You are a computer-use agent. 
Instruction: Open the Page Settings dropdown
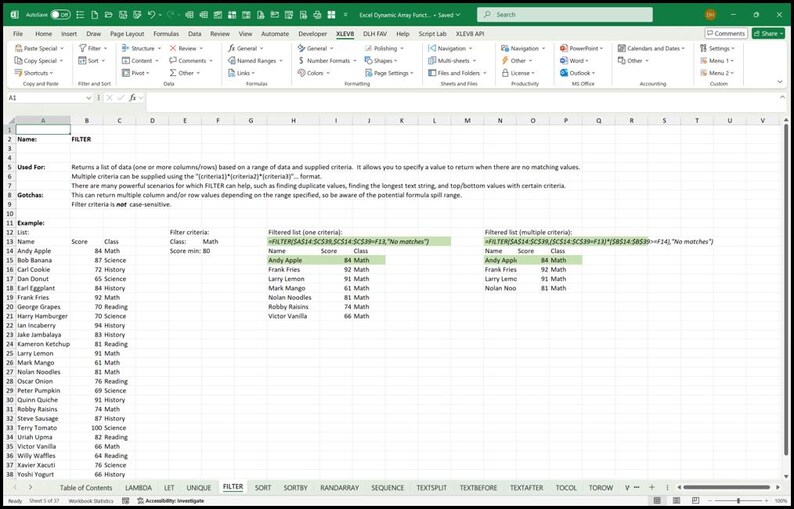[412, 73]
